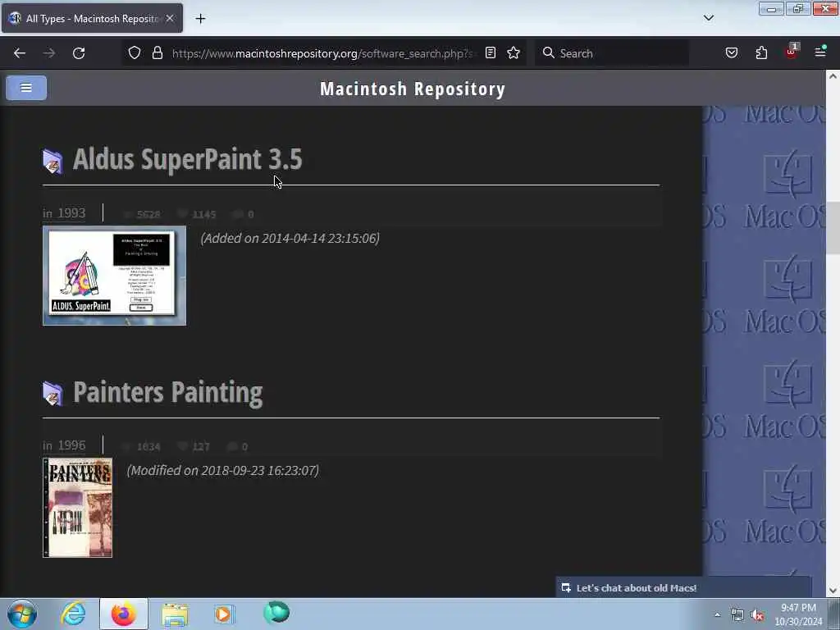
Task: Toggle reader view icon
Action: (491, 53)
